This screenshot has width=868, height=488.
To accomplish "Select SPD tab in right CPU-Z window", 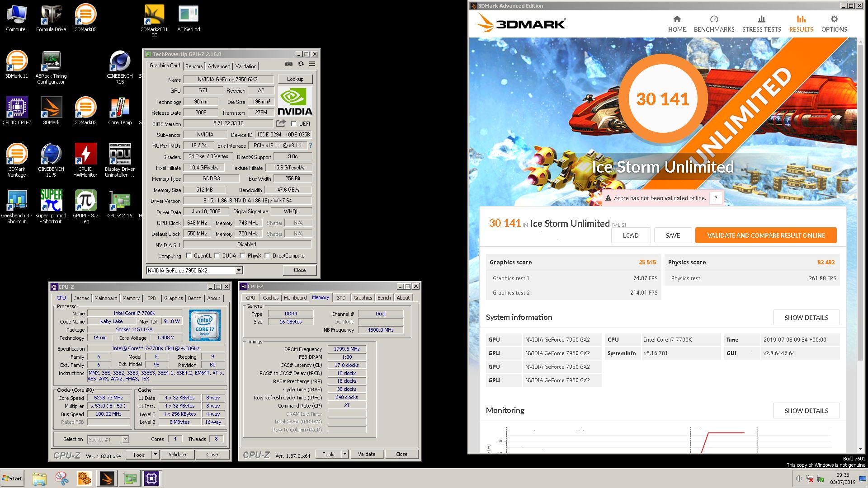I will pyautogui.click(x=341, y=298).
